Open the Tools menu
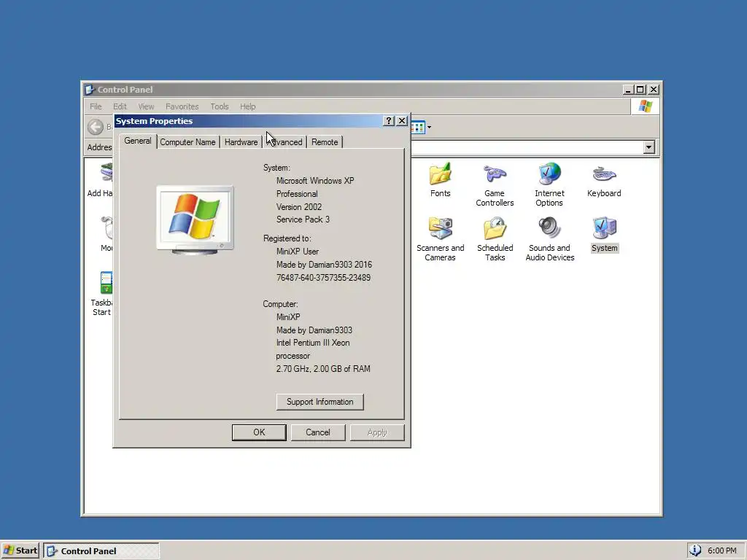Image resolution: width=747 pixels, height=560 pixels. click(220, 106)
